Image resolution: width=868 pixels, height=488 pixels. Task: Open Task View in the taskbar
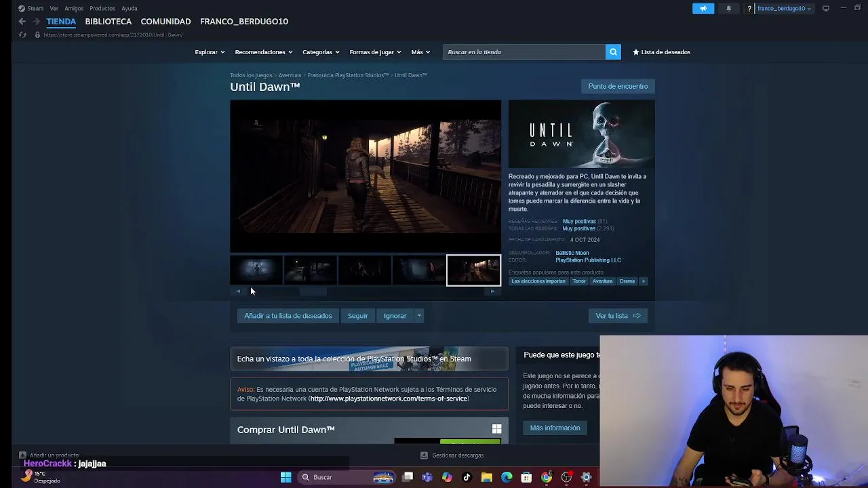point(408,477)
